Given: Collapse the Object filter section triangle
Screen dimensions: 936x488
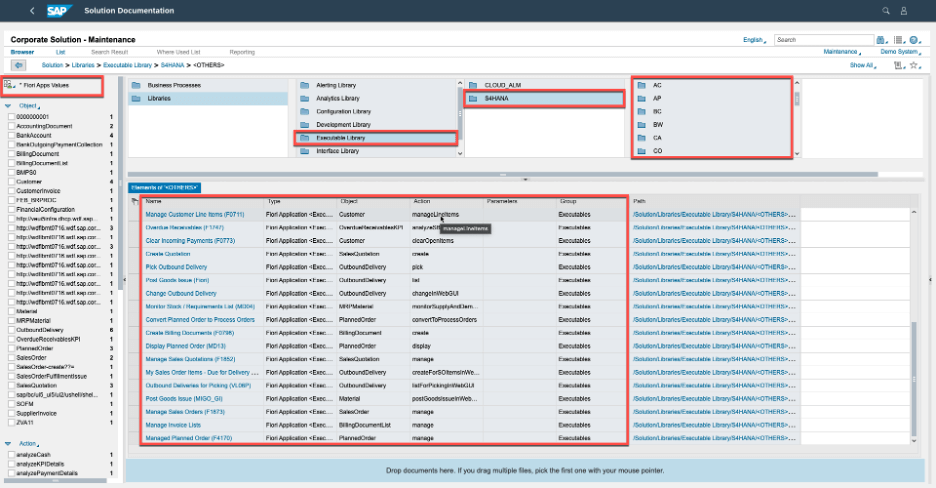Looking at the screenshot, I should point(8,106).
